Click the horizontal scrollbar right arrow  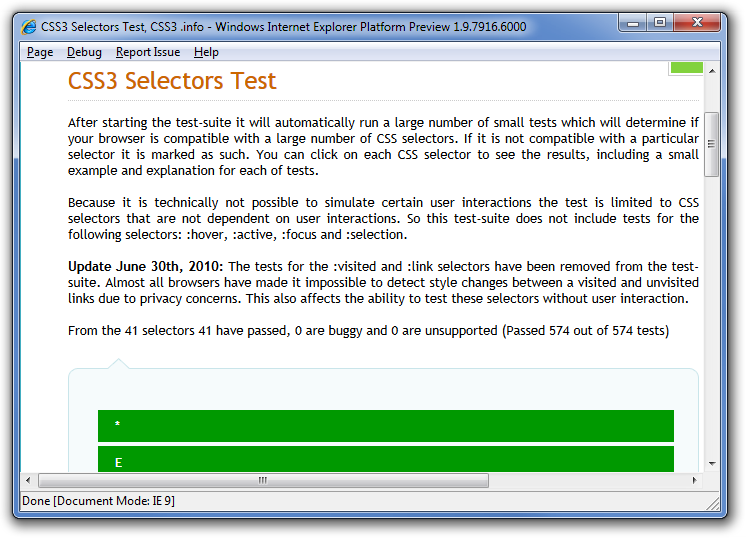tap(694, 480)
